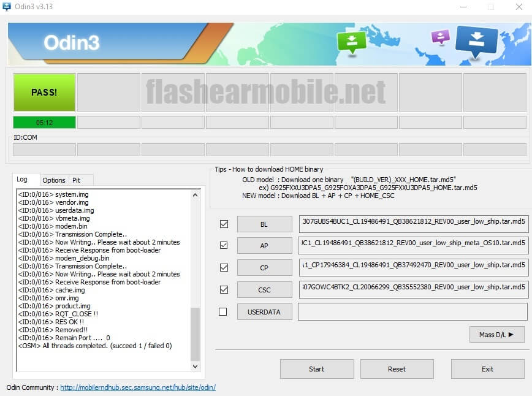Click the large blue download bubble icon

point(476,42)
